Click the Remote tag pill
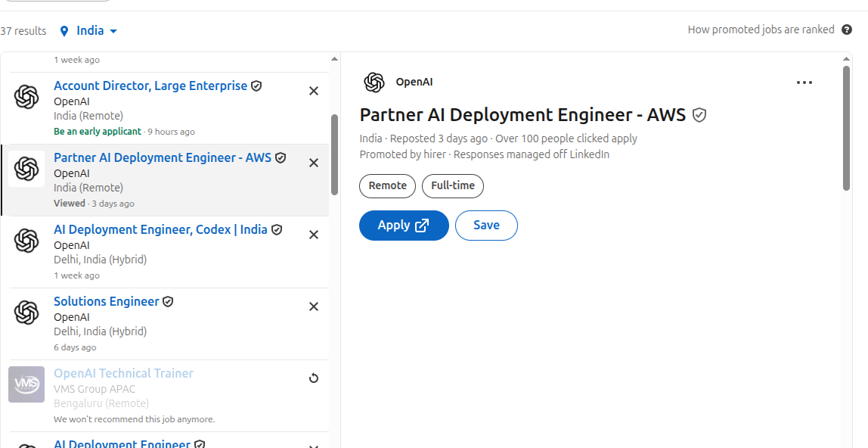Screen dimensions: 868x448 point(387,186)
